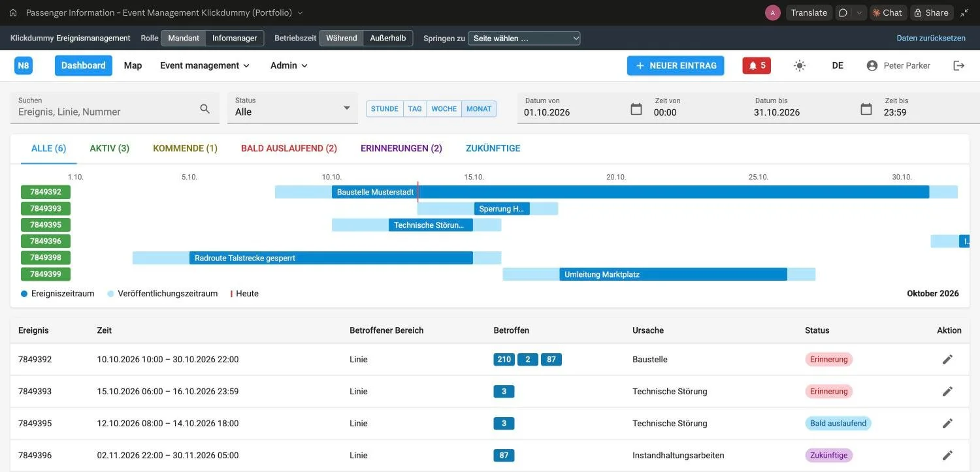The image size is (980, 472).
Task: Select the TAG time range
Action: (415, 109)
